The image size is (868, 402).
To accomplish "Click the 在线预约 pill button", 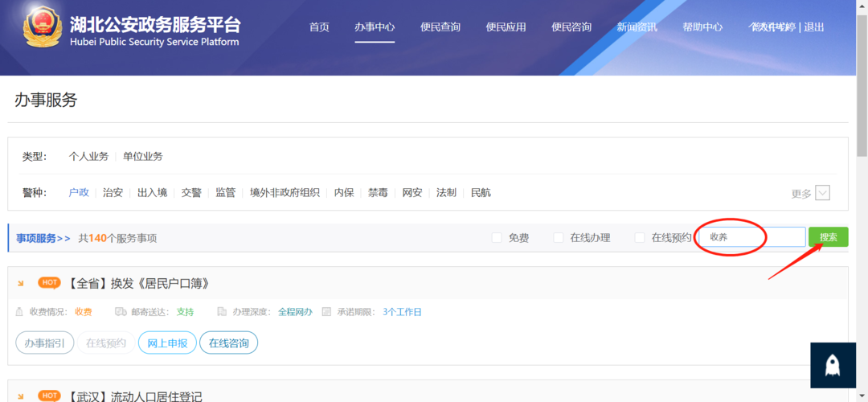I will (106, 343).
